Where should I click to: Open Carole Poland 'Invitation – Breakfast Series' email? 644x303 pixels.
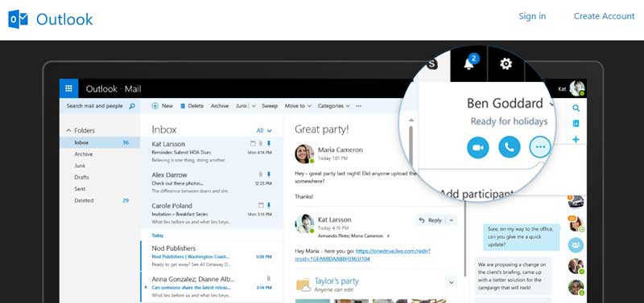point(212,213)
